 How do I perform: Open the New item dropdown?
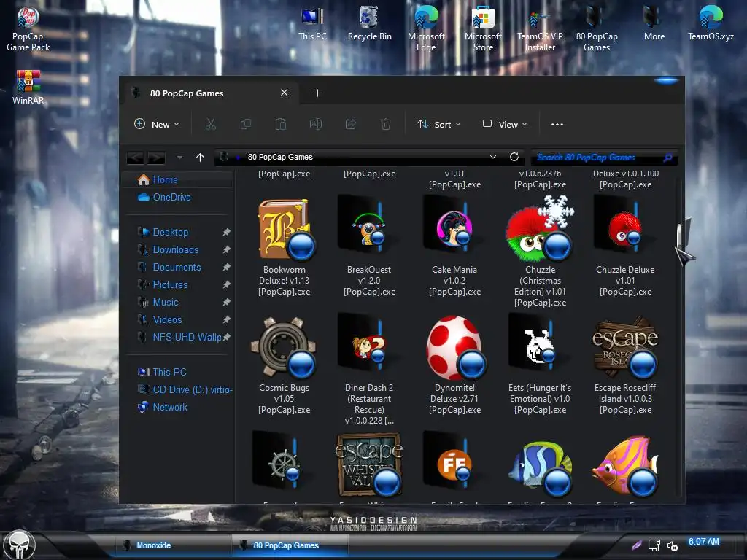pos(157,124)
